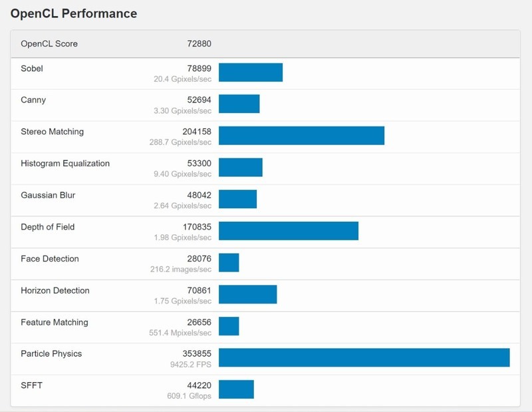Click the Depth of Field score bar
The width and height of the screenshot is (532, 412).
289,231
